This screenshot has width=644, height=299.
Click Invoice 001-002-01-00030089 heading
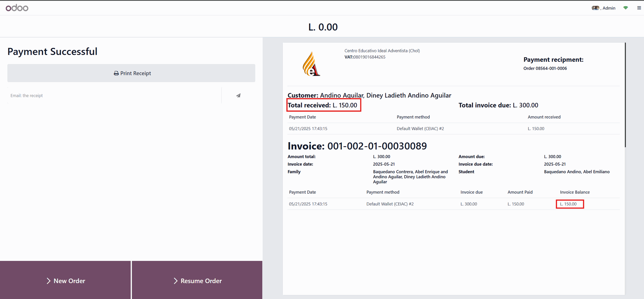point(357,146)
